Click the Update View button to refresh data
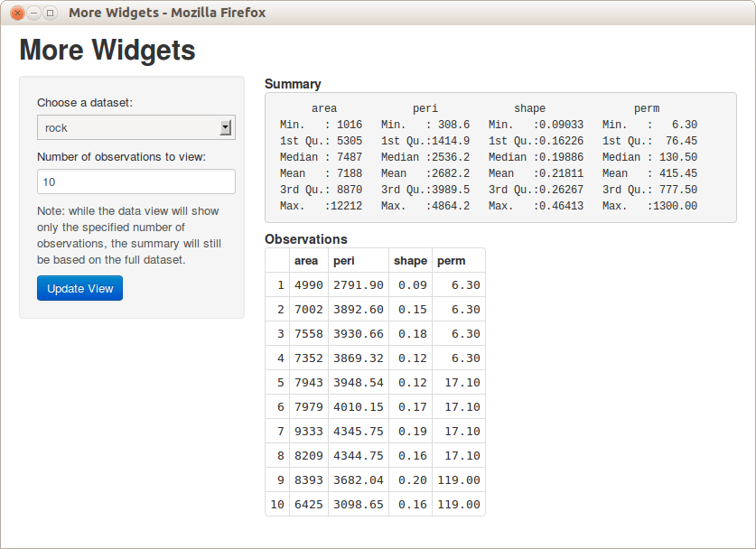The width and height of the screenshot is (756, 549). tap(79, 288)
